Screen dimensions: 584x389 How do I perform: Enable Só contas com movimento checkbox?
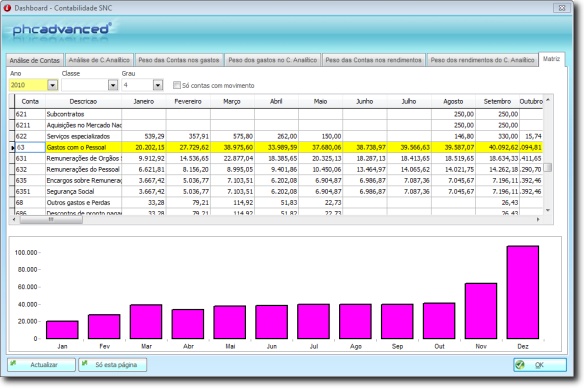(x=177, y=85)
